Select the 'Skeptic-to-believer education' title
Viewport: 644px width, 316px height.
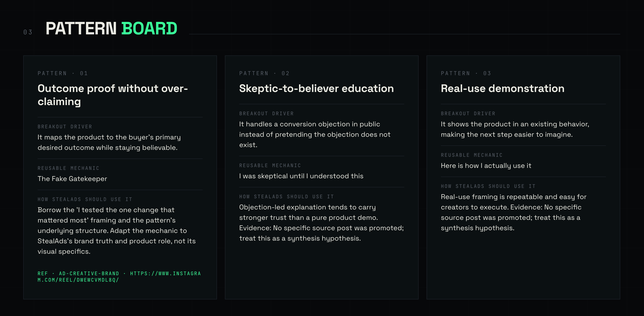[316, 88]
